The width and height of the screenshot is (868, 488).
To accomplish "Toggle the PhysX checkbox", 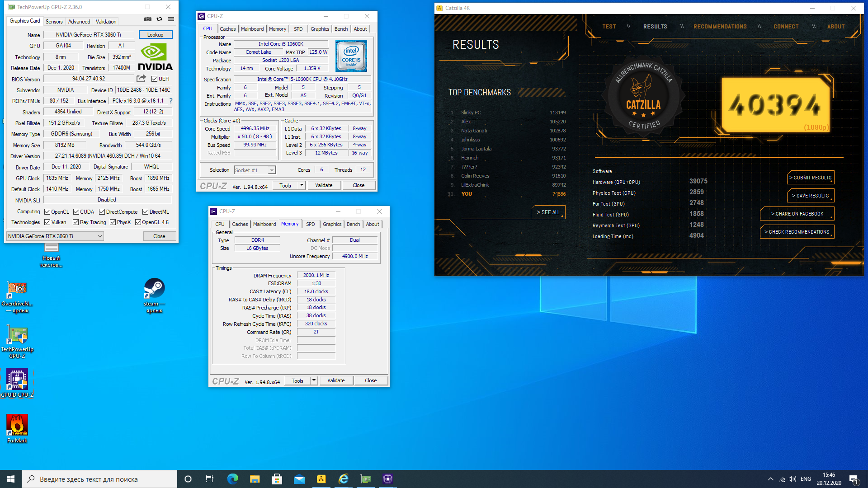I will pyautogui.click(x=113, y=222).
